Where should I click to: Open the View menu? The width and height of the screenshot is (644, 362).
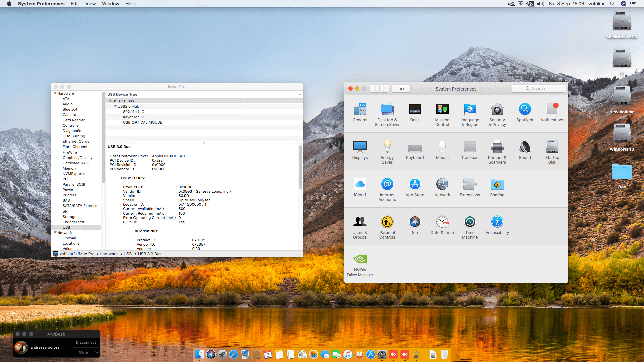pyautogui.click(x=91, y=4)
